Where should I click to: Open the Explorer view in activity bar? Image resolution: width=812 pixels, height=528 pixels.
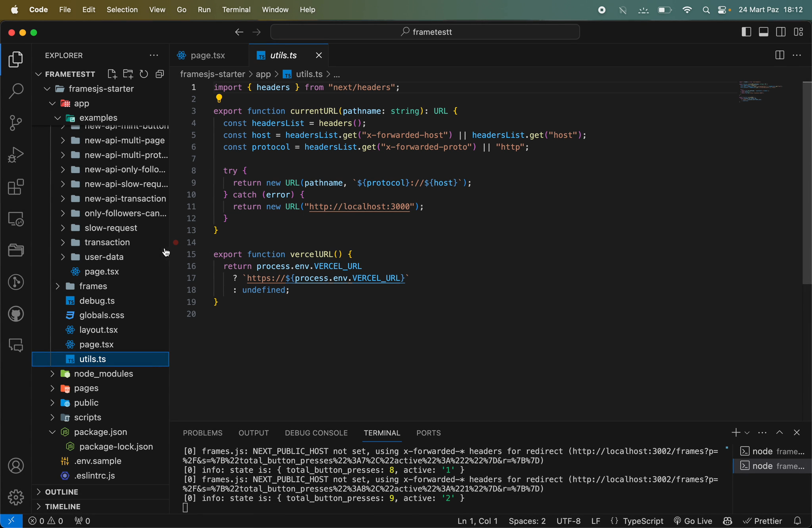16,59
